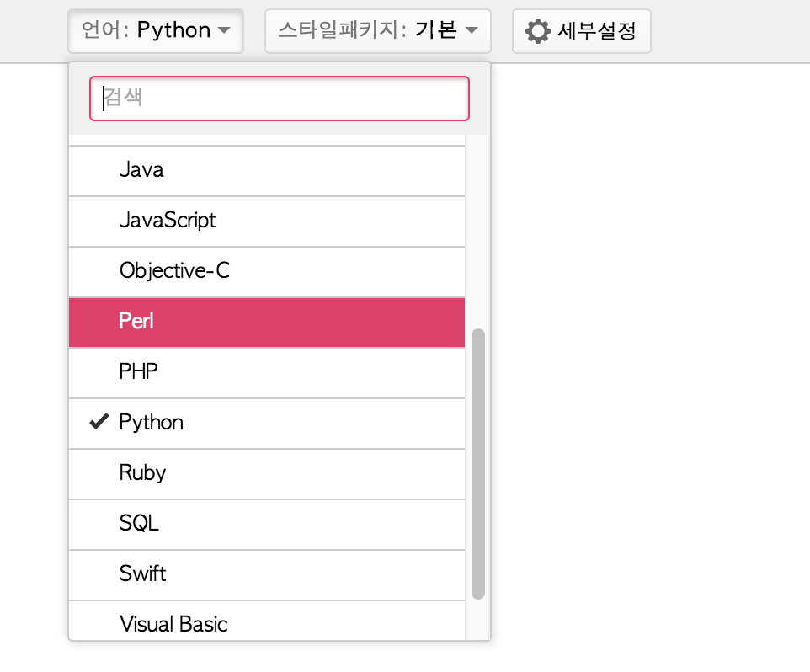This screenshot has height=672, width=810.
Task: Expand the 스타일패키지: 기본 dropdown
Action: [x=377, y=31]
